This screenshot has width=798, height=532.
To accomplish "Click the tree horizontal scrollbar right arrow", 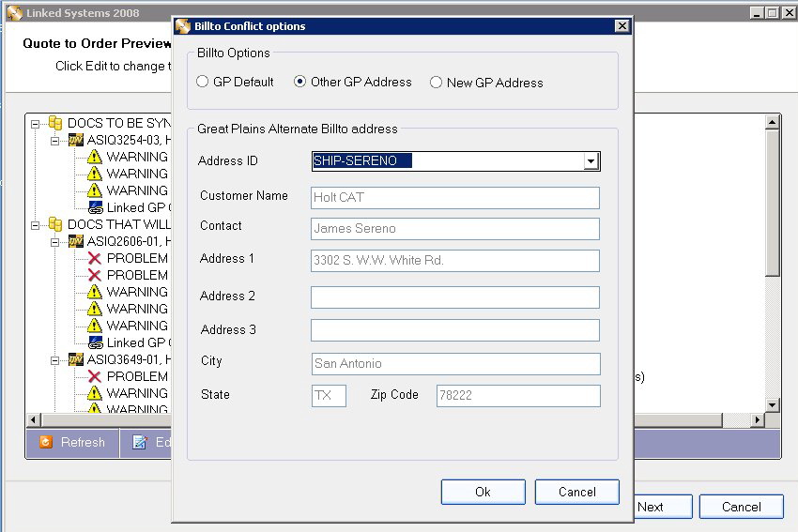I will click(758, 419).
